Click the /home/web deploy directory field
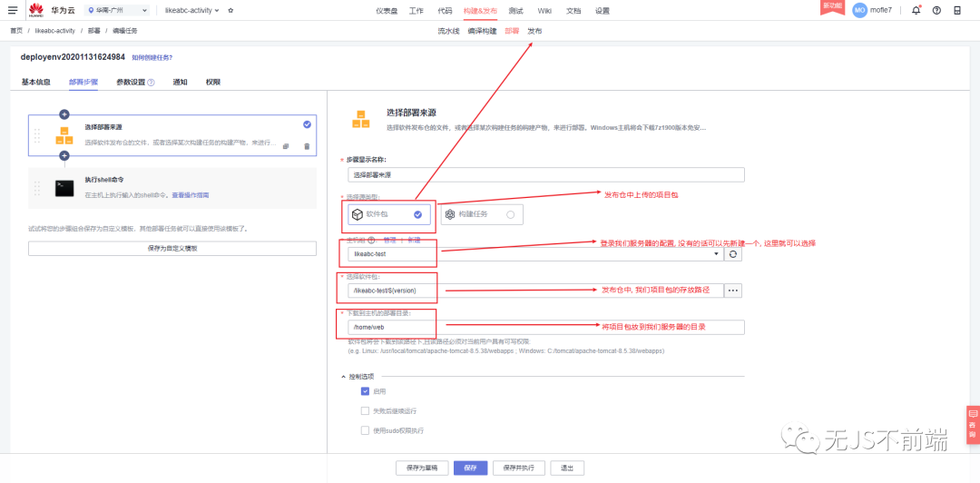The width and height of the screenshot is (980, 483). 546,327
